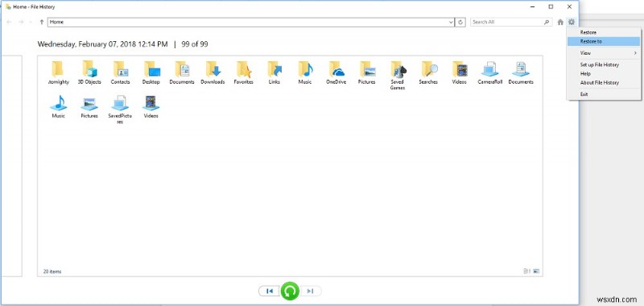Viewport: 644px width, 306px height.
Task: Open the View submenu
Action: (x=603, y=53)
